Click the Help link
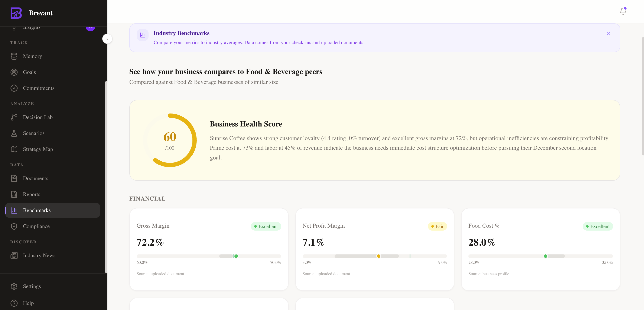This screenshot has height=310, width=644. (28, 303)
